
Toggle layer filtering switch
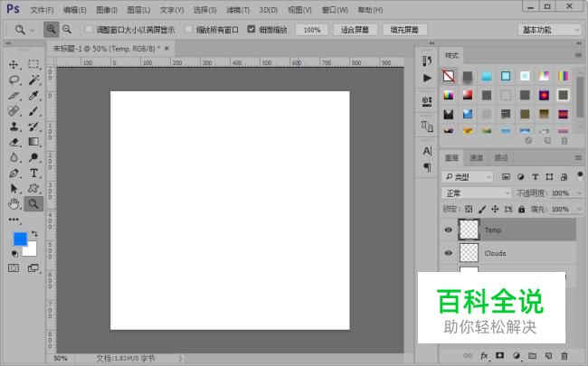tap(580, 176)
